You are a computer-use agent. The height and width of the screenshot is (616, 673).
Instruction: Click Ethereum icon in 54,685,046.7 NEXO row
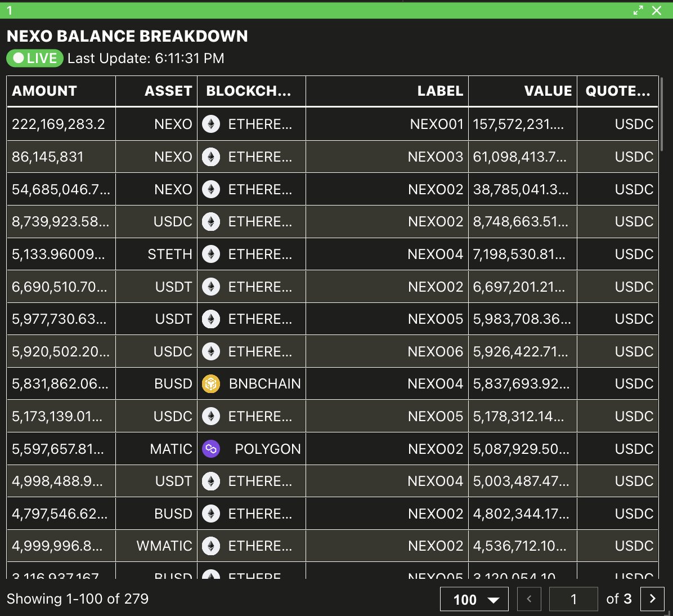(x=211, y=189)
